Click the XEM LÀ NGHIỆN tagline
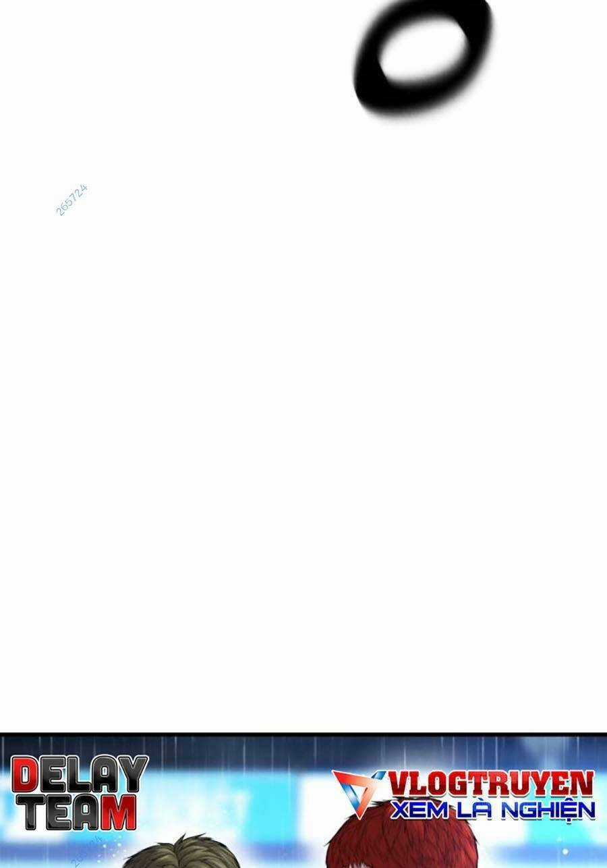Viewport: 607px width, 868px height. pos(492,809)
